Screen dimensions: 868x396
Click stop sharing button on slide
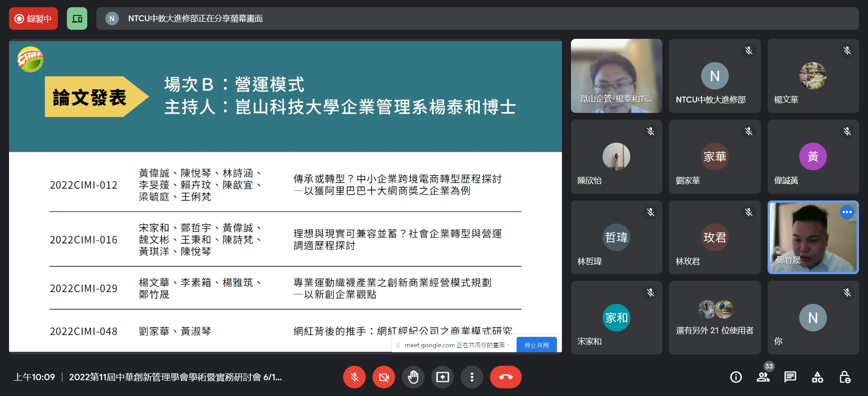pos(536,345)
